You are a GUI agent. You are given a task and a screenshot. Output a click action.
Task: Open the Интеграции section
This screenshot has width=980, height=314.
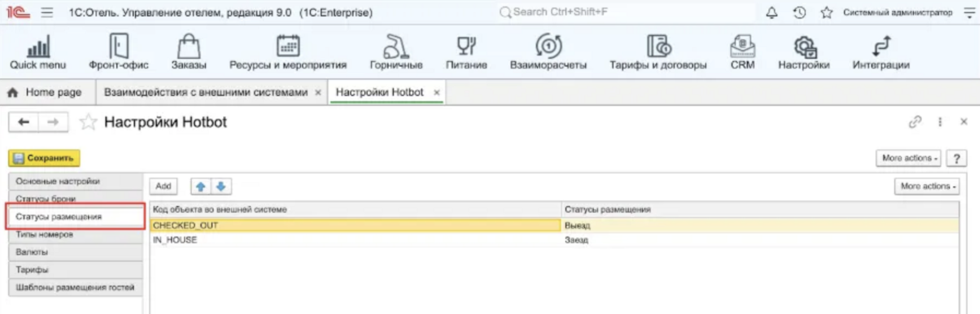click(x=881, y=52)
